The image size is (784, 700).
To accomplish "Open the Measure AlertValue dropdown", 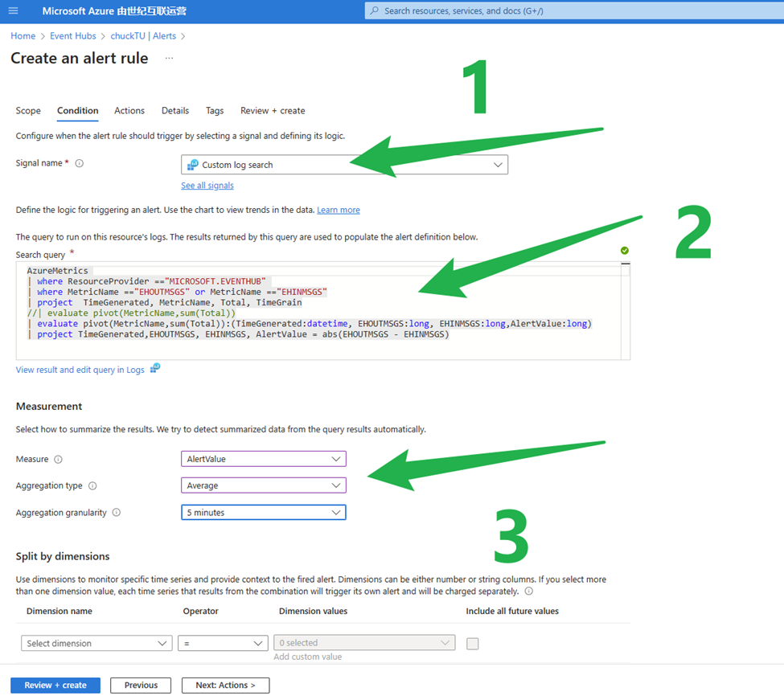I will [263, 459].
